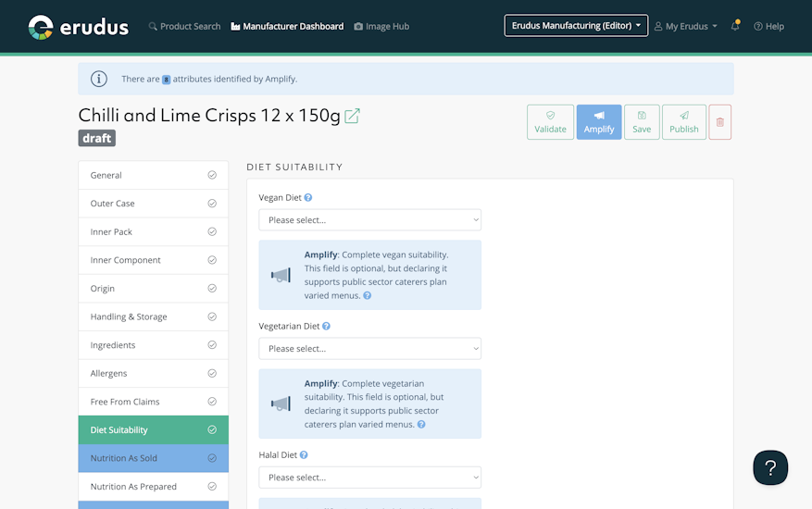Open Diet Suitability section
This screenshot has width=812, height=509.
[x=154, y=429]
